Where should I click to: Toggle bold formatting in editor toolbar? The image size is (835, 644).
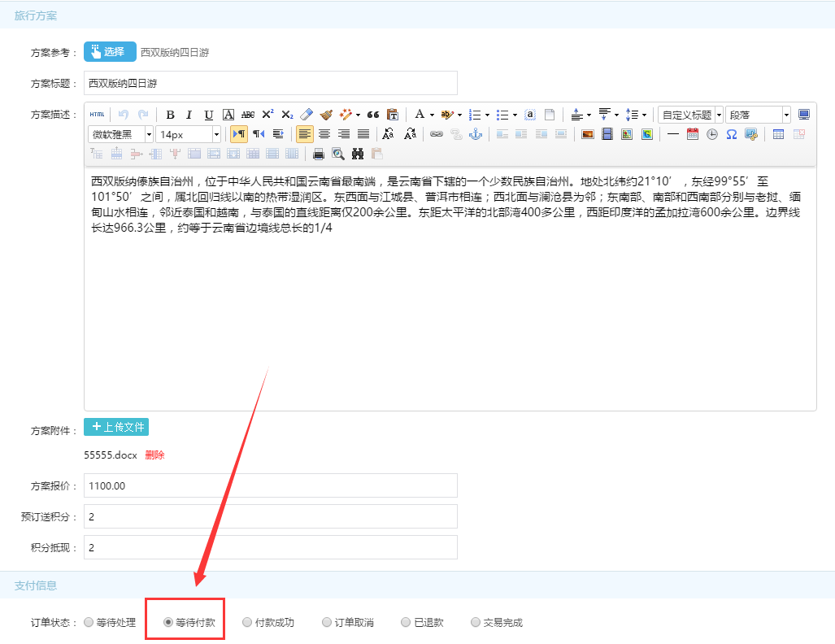[x=171, y=115]
